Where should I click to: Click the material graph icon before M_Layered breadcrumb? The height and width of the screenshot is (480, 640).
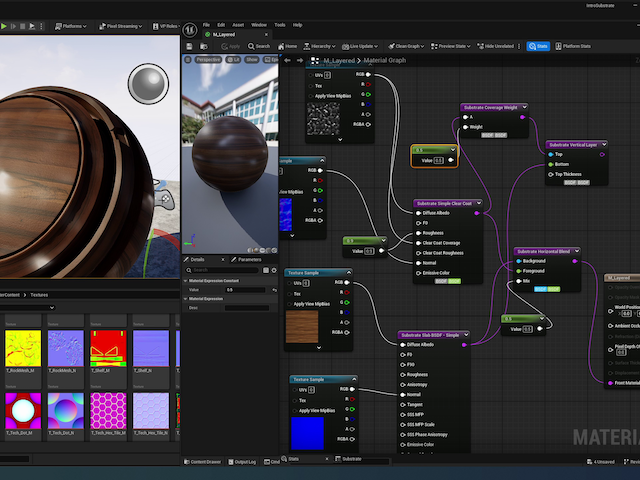pyautogui.click(x=315, y=60)
